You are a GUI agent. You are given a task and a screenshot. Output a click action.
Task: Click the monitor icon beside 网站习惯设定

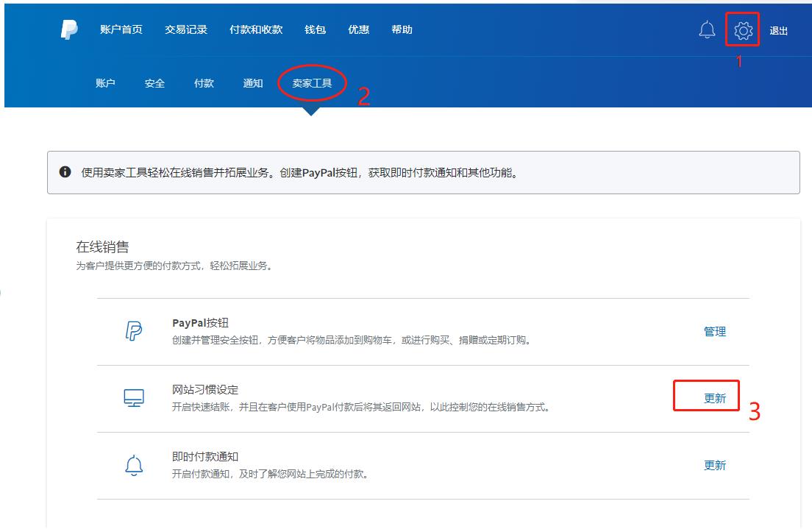point(134,398)
